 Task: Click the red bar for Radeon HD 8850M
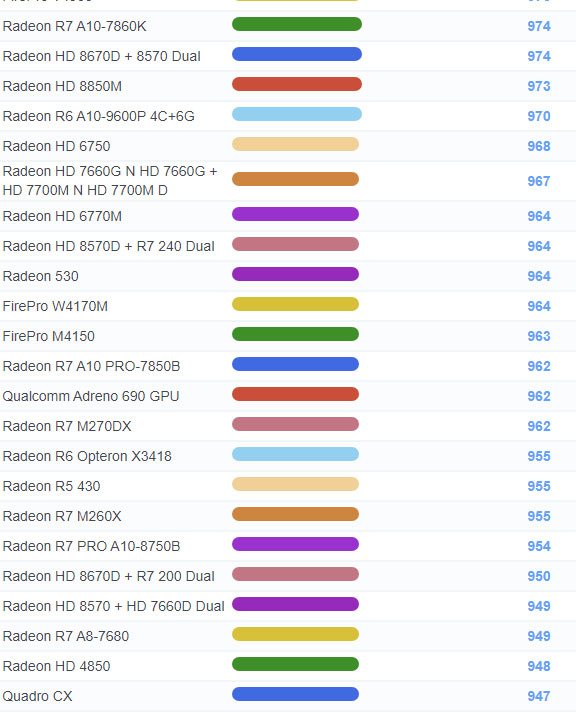coord(297,84)
